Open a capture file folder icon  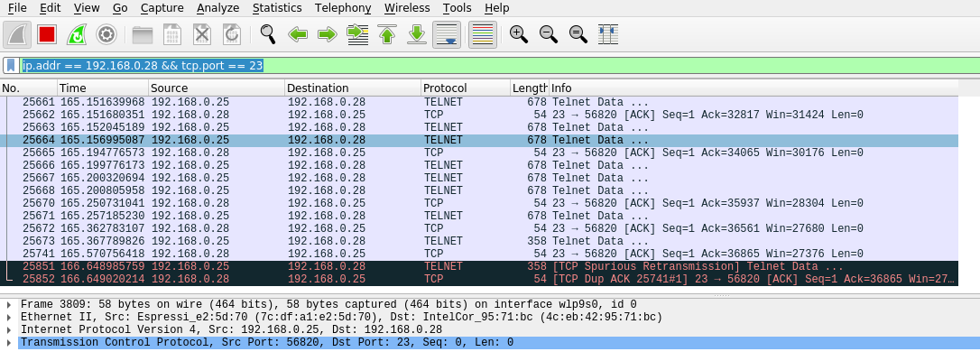tap(143, 34)
